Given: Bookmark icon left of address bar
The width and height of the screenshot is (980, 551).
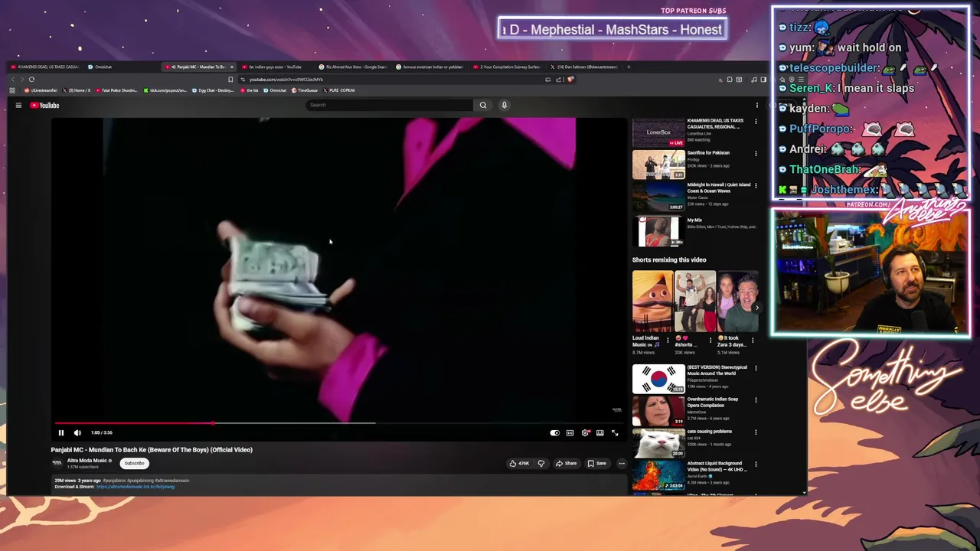Looking at the screenshot, I should point(230,79).
